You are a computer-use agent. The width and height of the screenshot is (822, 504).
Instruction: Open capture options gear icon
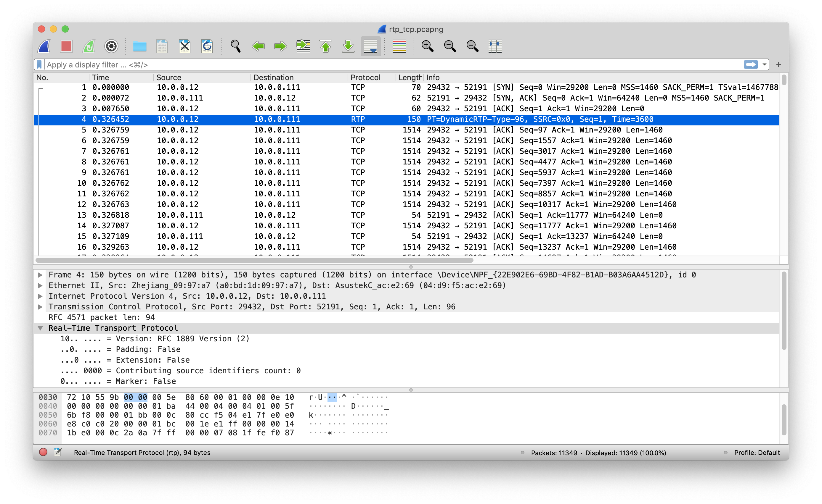pos(111,46)
